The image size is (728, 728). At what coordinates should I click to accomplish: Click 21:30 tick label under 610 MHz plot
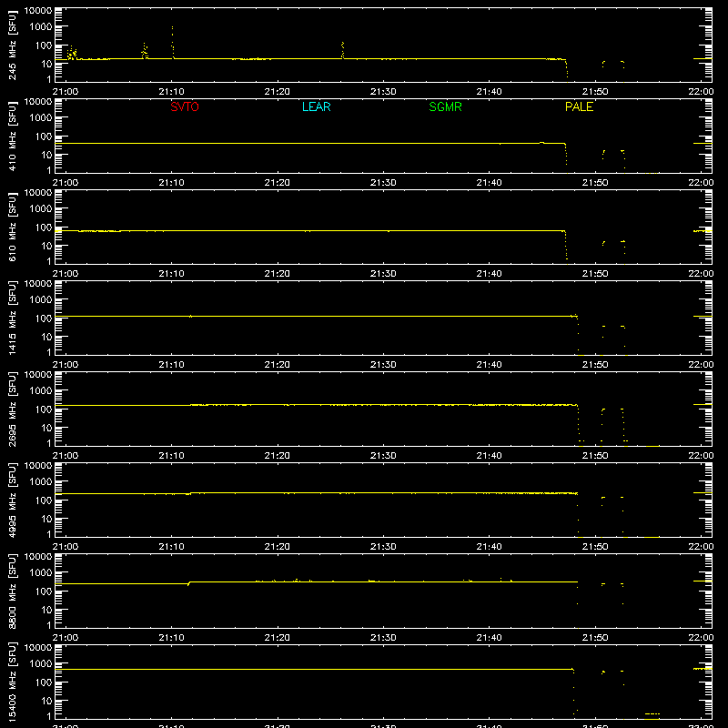[x=383, y=274]
